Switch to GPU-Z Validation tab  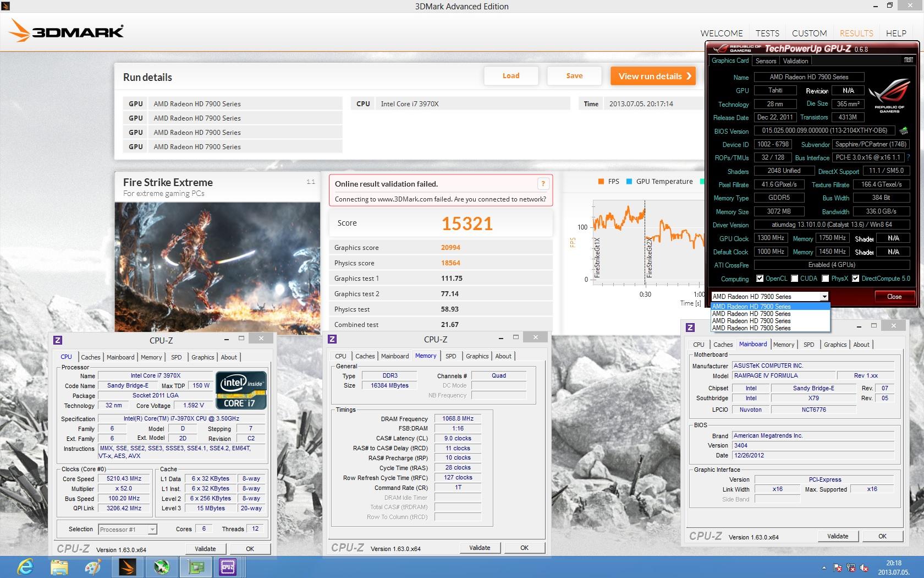coord(795,61)
